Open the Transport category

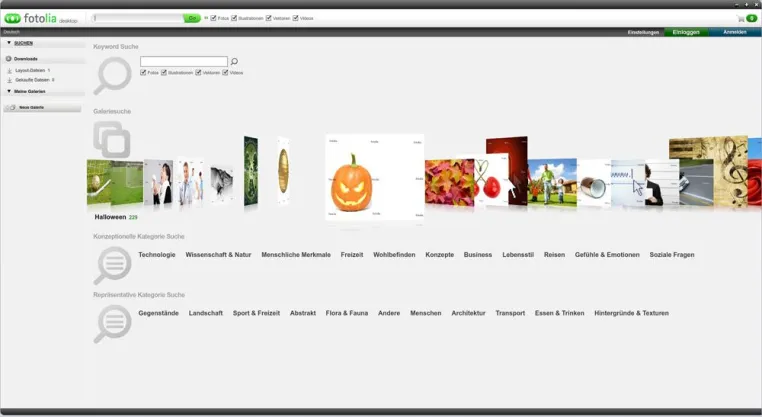pyautogui.click(x=510, y=313)
